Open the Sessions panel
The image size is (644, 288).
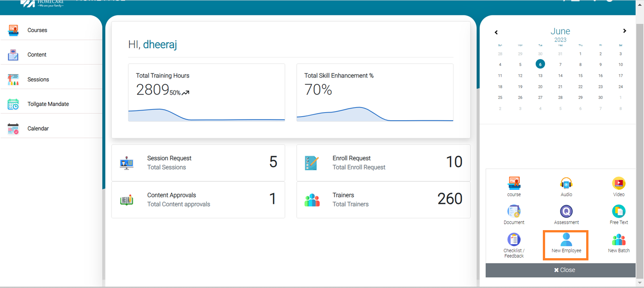(x=38, y=79)
